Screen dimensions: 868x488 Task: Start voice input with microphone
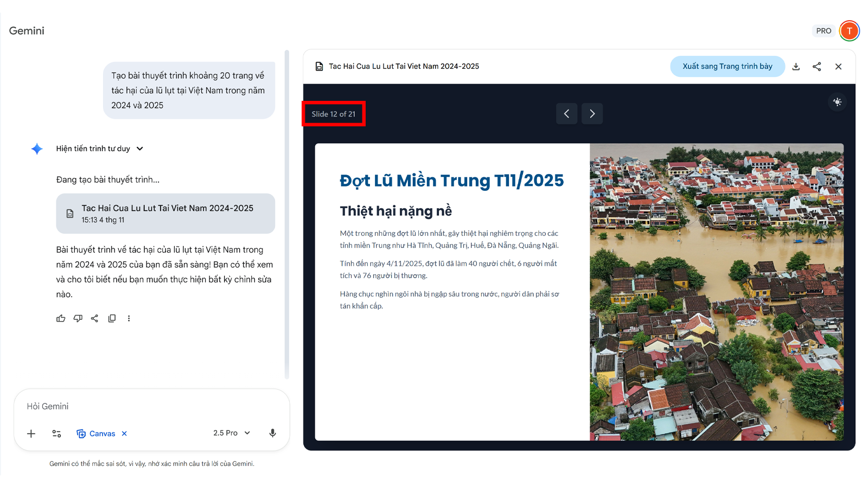point(272,433)
